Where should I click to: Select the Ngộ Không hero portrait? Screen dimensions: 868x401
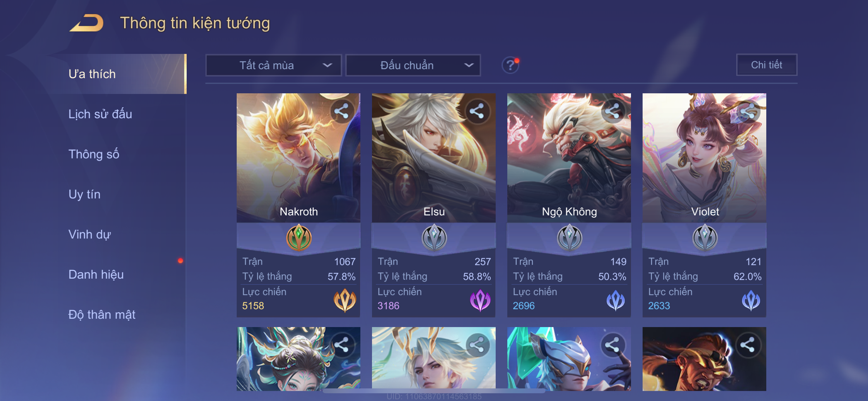569,158
